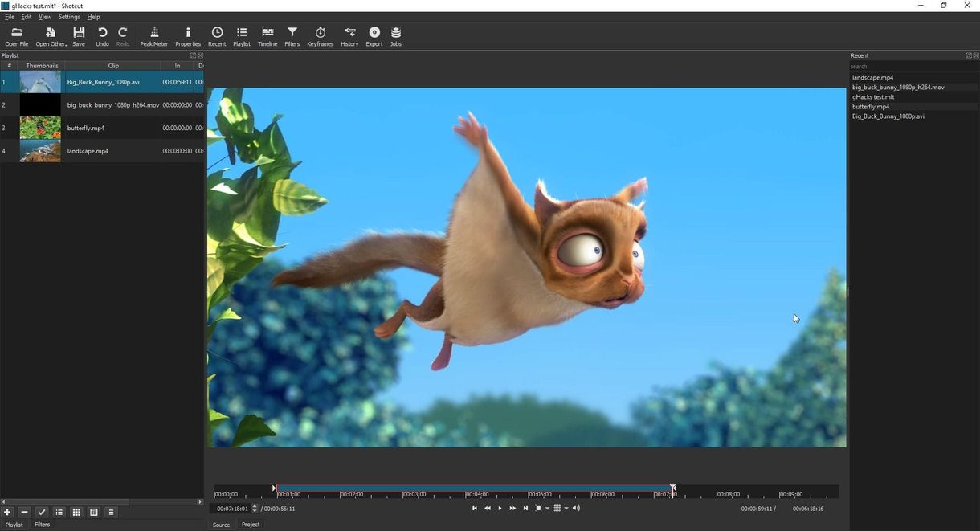Screen dimensions: 980x531
Task: Click the fast forward button
Action: coord(512,508)
